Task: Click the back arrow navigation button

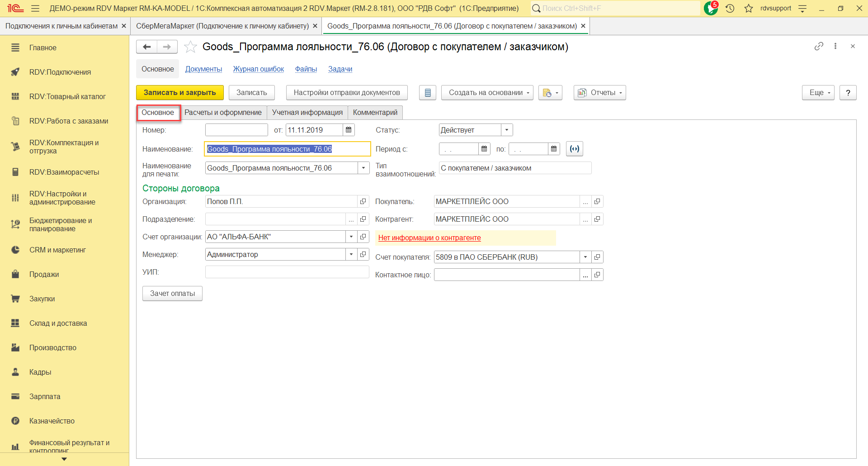Action: (x=146, y=47)
